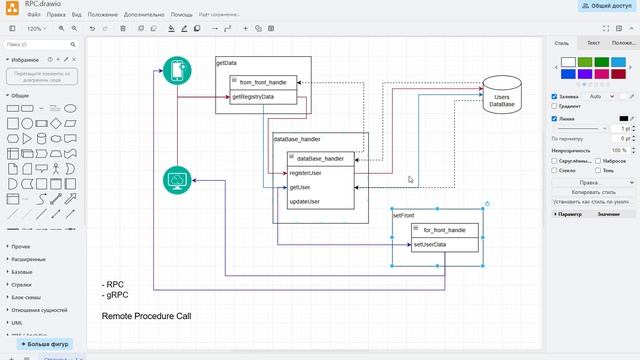Screen dimensions: 640x360
Task: Select the triangle shape in General palette
Action: coord(27,138)
